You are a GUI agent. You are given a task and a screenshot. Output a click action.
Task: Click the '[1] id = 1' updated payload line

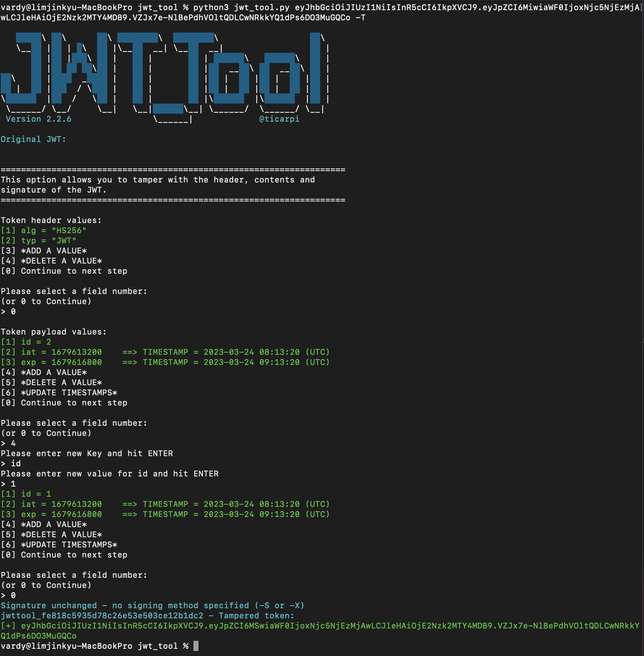click(x=26, y=494)
